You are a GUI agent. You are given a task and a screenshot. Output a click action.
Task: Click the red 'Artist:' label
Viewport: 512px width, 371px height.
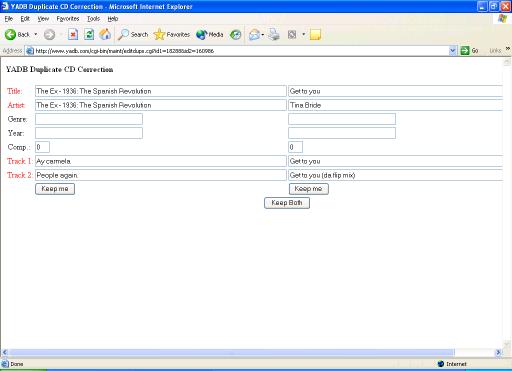point(16,105)
